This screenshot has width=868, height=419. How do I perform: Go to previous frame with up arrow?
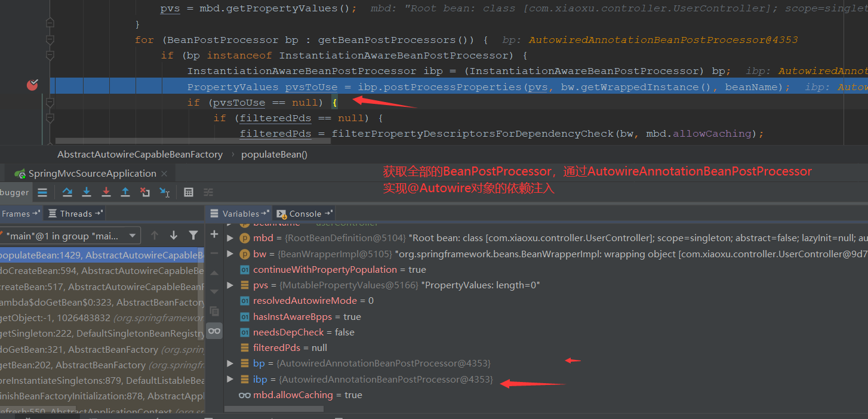155,236
